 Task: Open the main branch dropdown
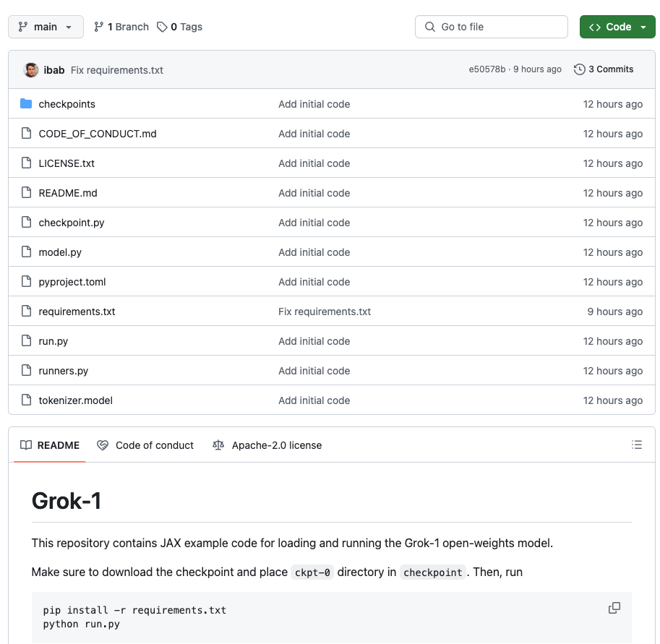click(46, 27)
